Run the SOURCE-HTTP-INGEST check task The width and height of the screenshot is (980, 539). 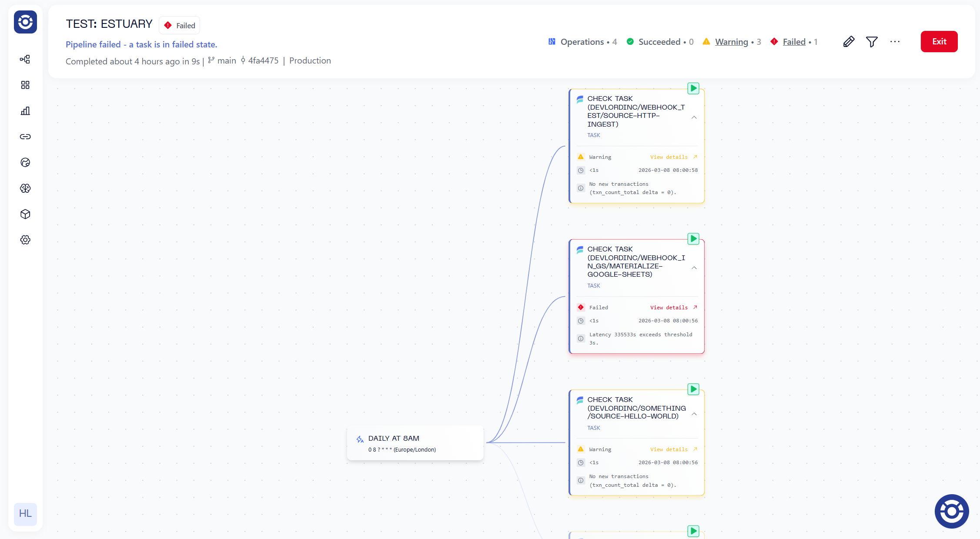[693, 88]
